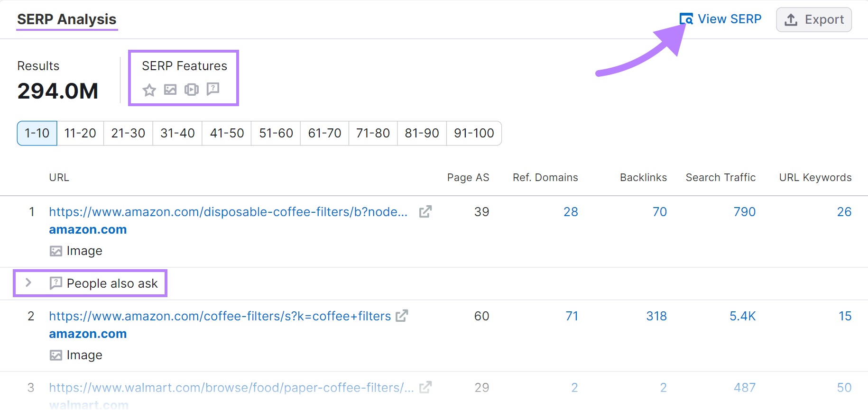The width and height of the screenshot is (868, 418).
Task: Select the 21-30 results tab
Action: click(x=128, y=133)
